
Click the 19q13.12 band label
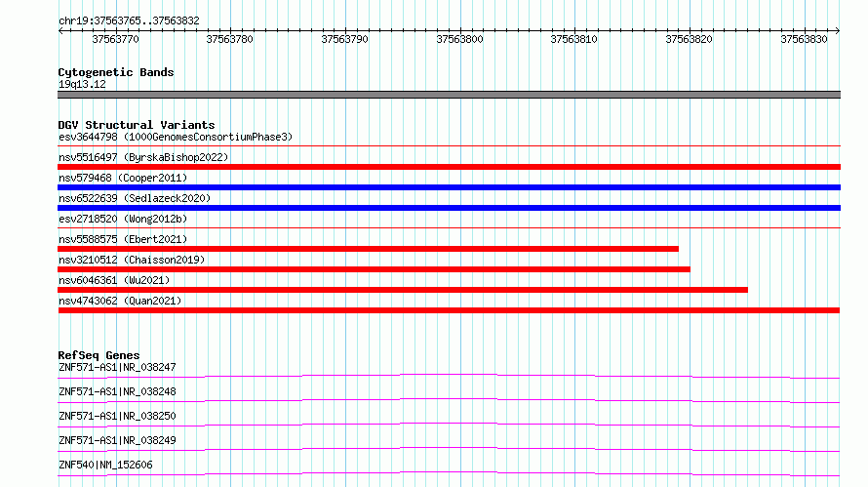(x=82, y=84)
